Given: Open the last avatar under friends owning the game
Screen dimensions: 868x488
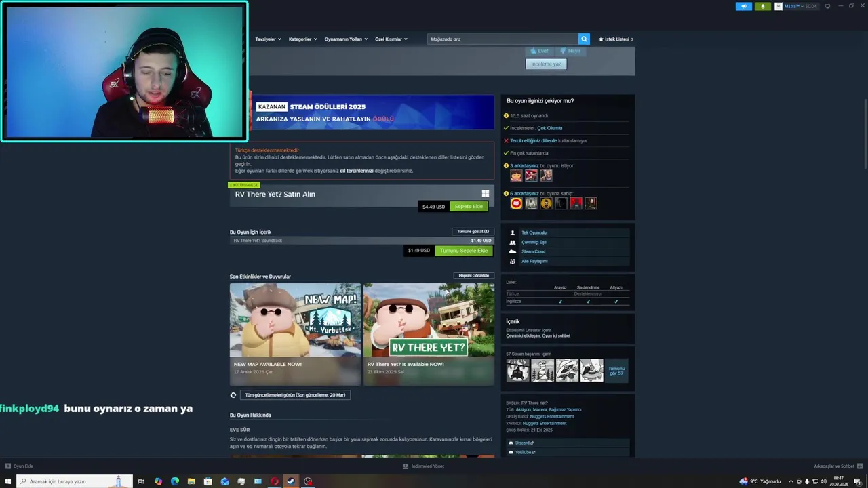Looking at the screenshot, I should tap(591, 203).
